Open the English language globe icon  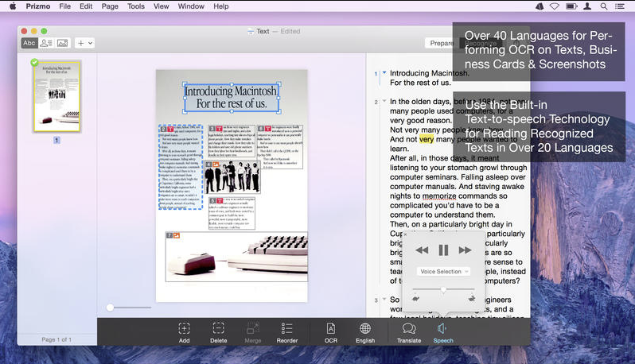pyautogui.click(x=365, y=328)
